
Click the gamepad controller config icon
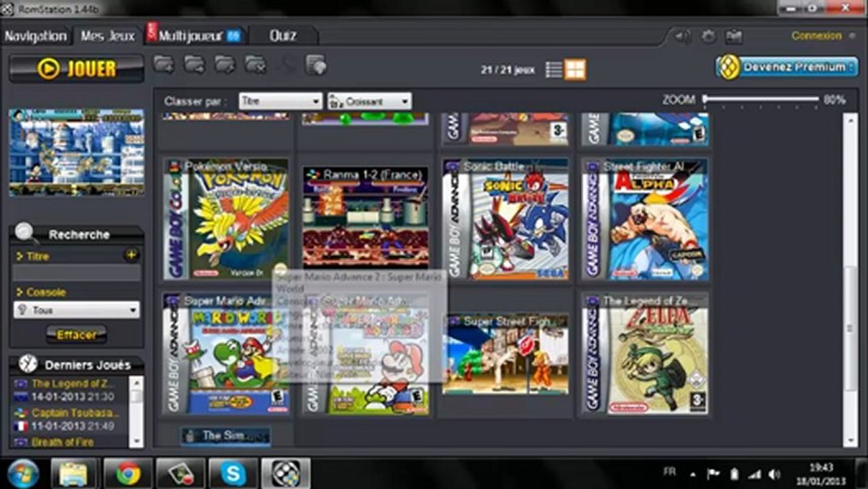point(734,36)
